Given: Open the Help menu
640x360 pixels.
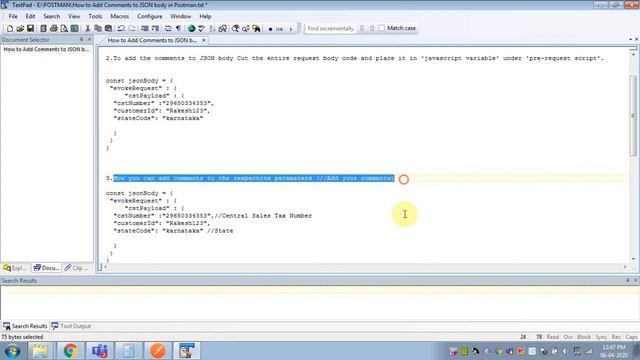Looking at the screenshot, I should click(205, 16).
